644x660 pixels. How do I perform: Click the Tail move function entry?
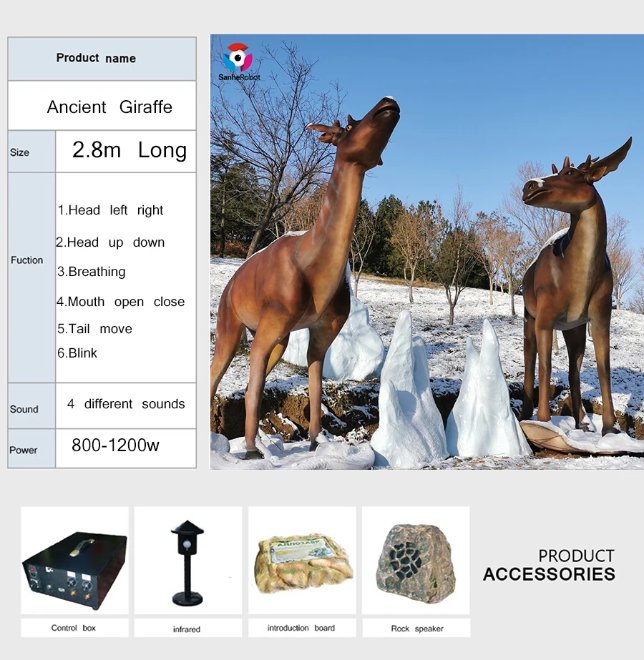coord(95,329)
